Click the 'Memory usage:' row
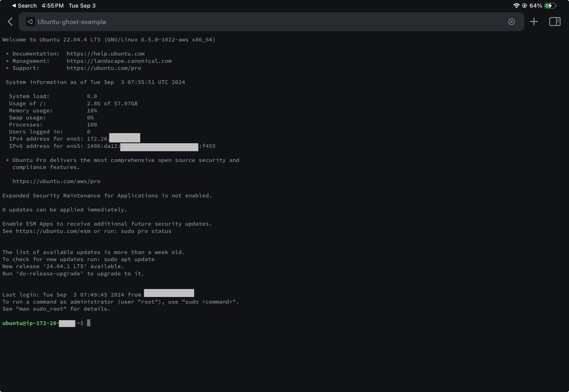569x392 pixels. [53, 111]
